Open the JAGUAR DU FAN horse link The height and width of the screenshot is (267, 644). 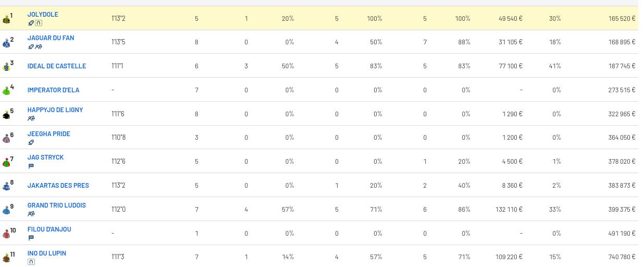51,38
